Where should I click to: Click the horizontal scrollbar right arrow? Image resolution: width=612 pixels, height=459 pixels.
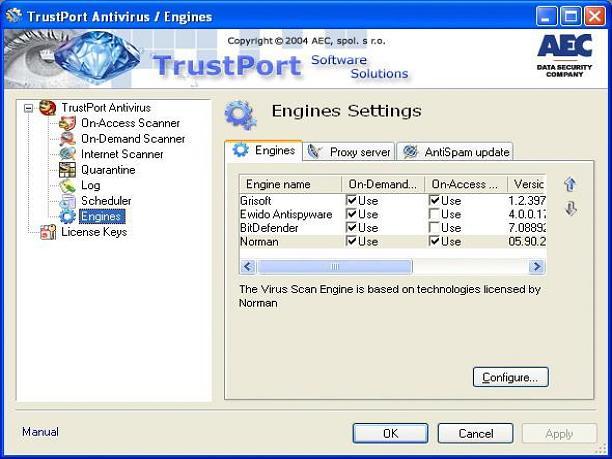[x=536, y=267]
